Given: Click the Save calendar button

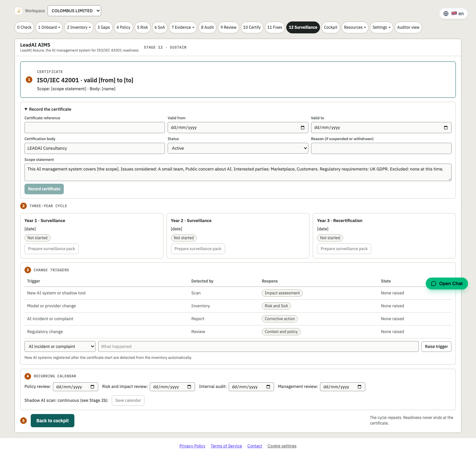Looking at the screenshot, I should tap(128, 400).
